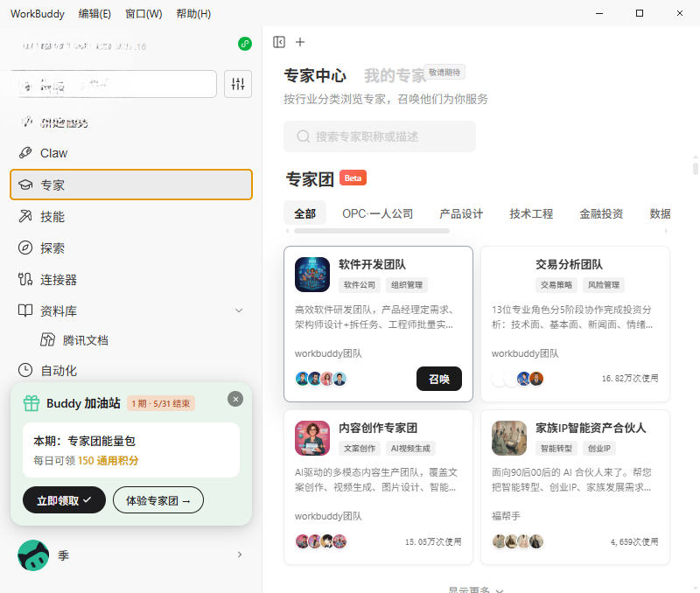Click 本期：专家团能量包 text

[84, 441]
